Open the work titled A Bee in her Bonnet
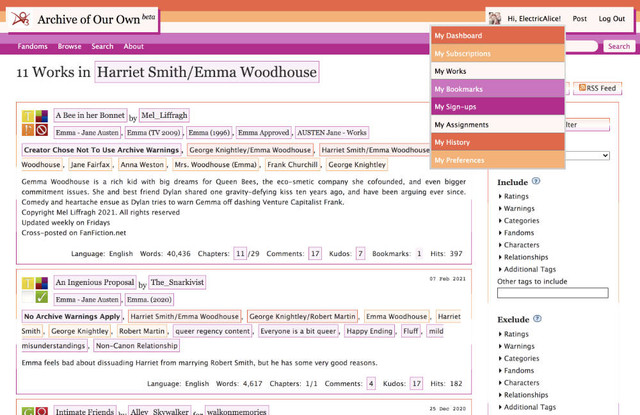This screenshot has width=640, height=415. click(x=90, y=115)
